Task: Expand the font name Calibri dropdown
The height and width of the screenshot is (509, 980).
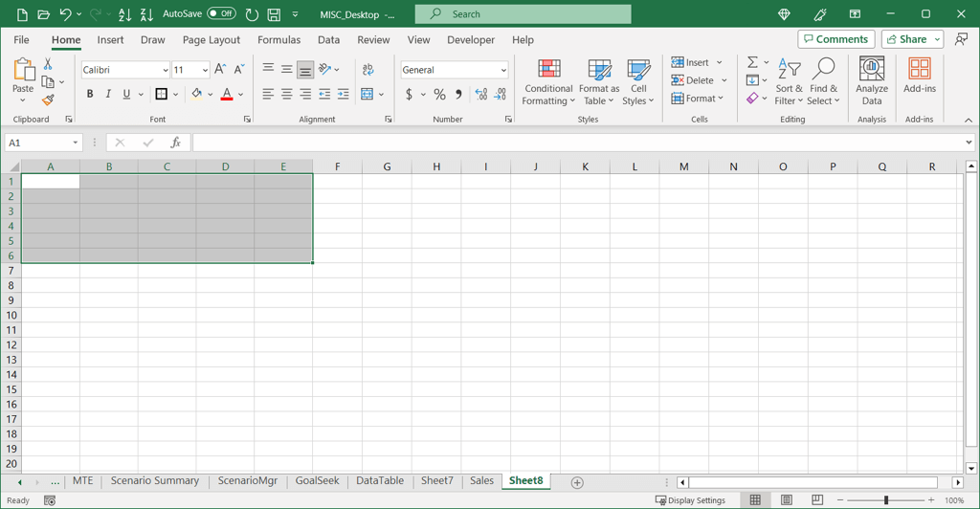Action: (x=165, y=70)
